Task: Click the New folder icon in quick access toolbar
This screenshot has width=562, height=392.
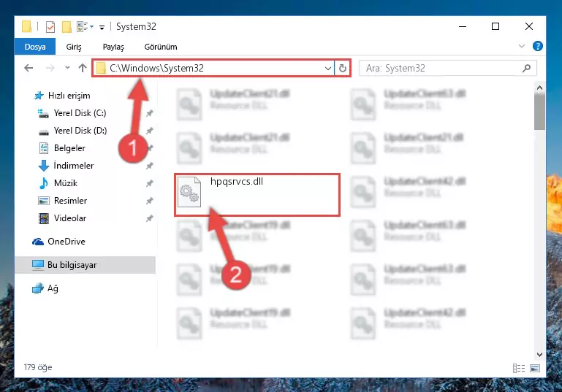Action: [67, 27]
